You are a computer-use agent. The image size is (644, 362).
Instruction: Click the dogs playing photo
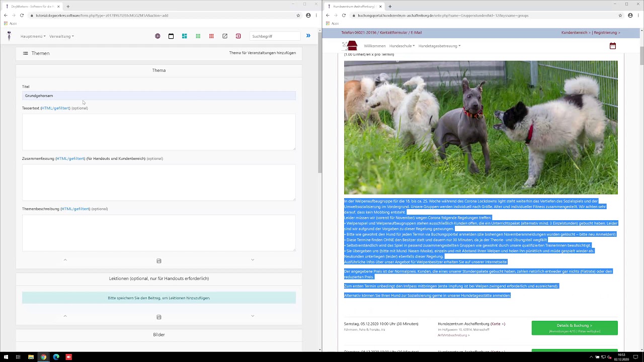481,128
